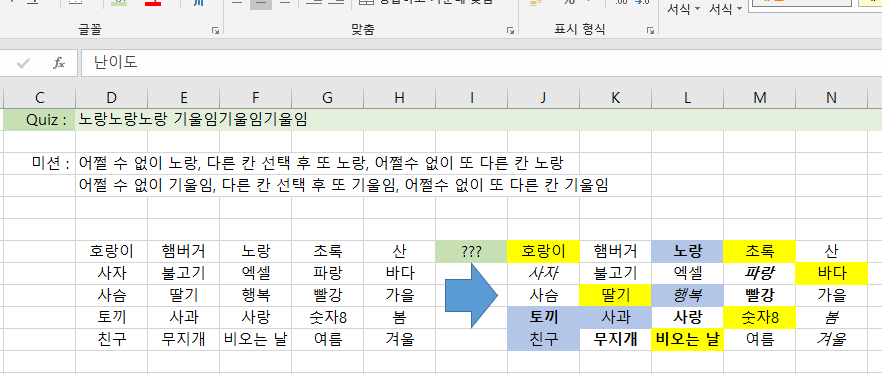Select '산' cell in column H
The image size is (882, 374).
click(399, 251)
